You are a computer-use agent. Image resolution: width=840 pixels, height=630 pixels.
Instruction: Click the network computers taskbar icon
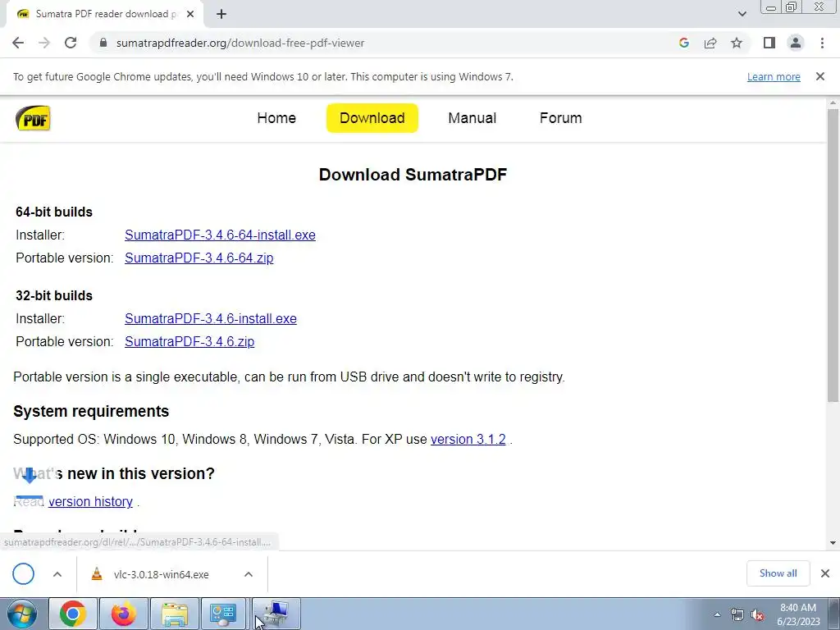276,614
